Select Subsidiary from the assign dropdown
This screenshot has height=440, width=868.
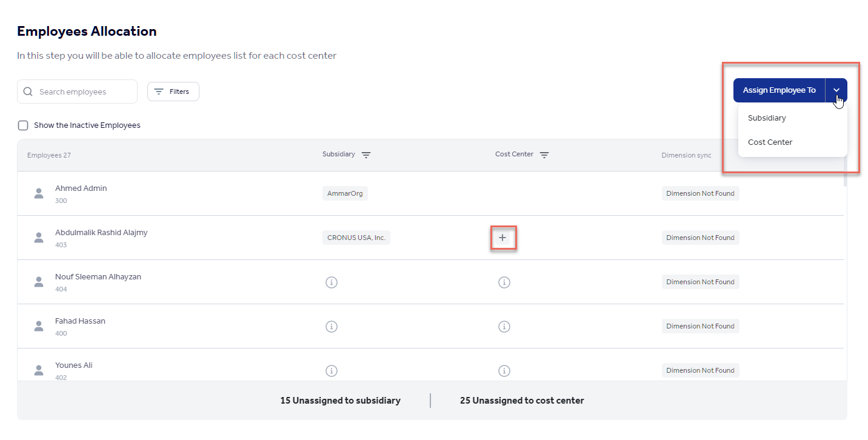coord(767,118)
